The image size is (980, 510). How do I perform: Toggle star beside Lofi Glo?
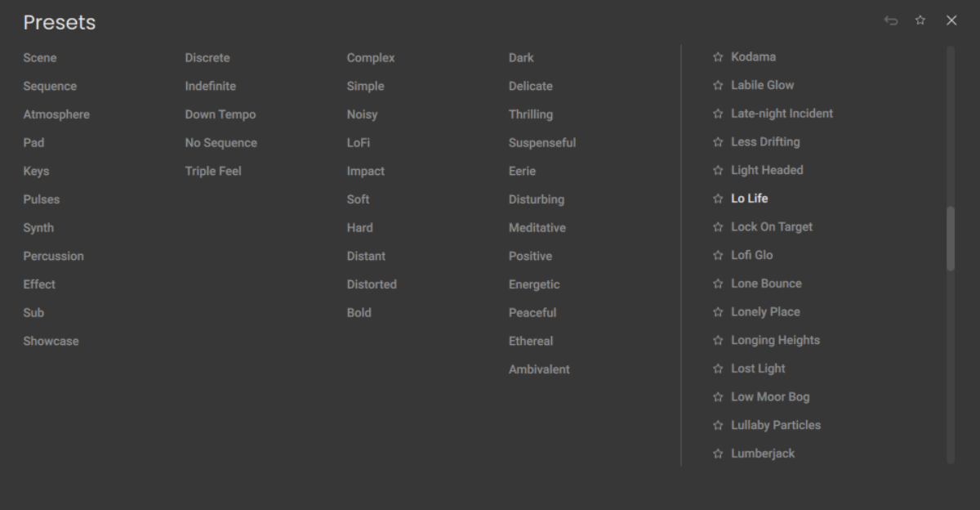[x=718, y=255]
